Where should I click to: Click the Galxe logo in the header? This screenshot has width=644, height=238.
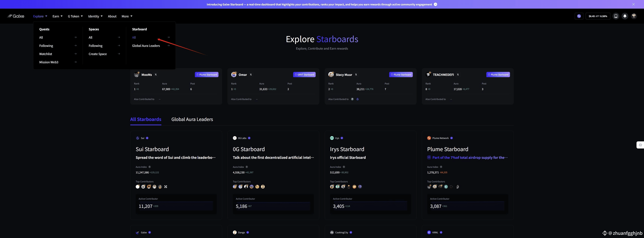16,16
